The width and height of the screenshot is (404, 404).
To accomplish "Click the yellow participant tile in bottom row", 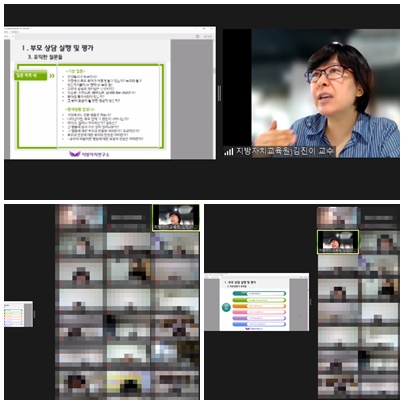I will (x=128, y=384).
